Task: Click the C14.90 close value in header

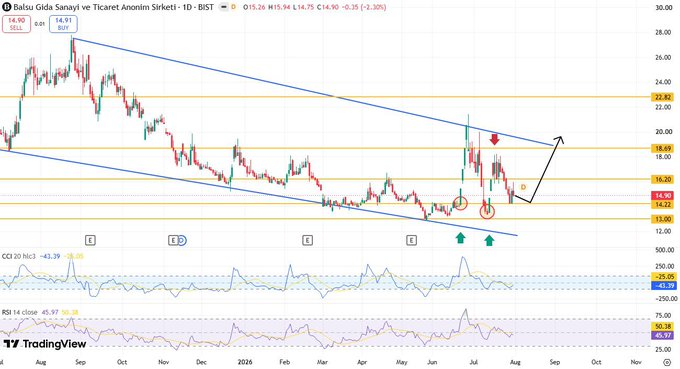Action: point(328,7)
